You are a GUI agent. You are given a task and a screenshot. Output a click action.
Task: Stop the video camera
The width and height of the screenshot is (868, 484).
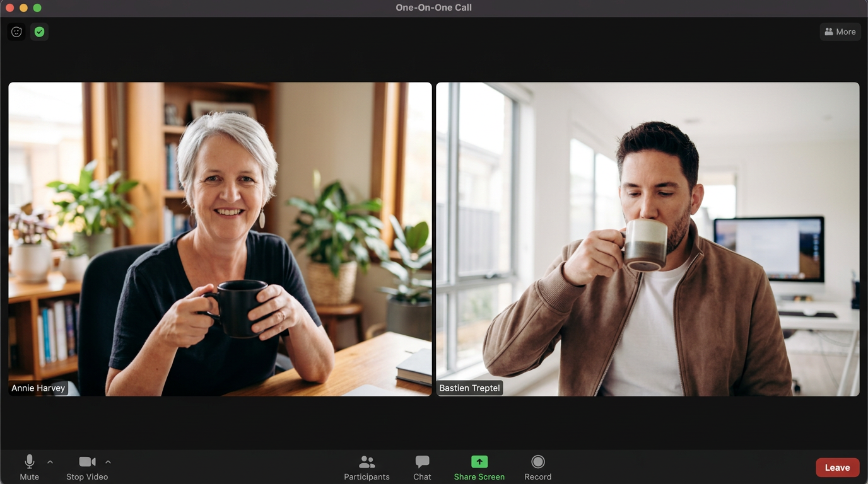coord(87,468)
